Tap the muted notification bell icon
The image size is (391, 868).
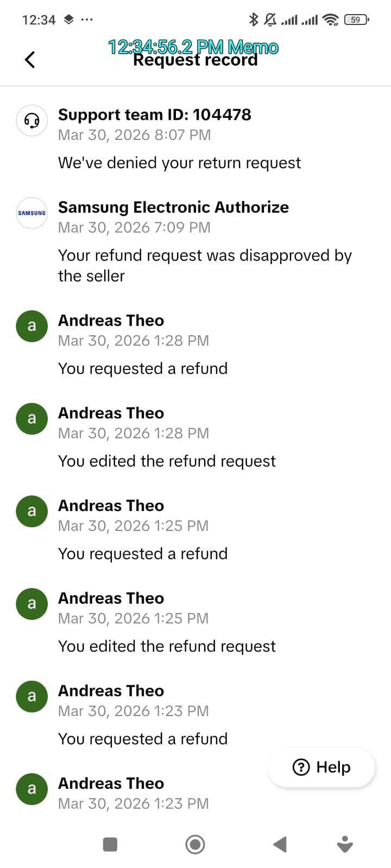270,20
